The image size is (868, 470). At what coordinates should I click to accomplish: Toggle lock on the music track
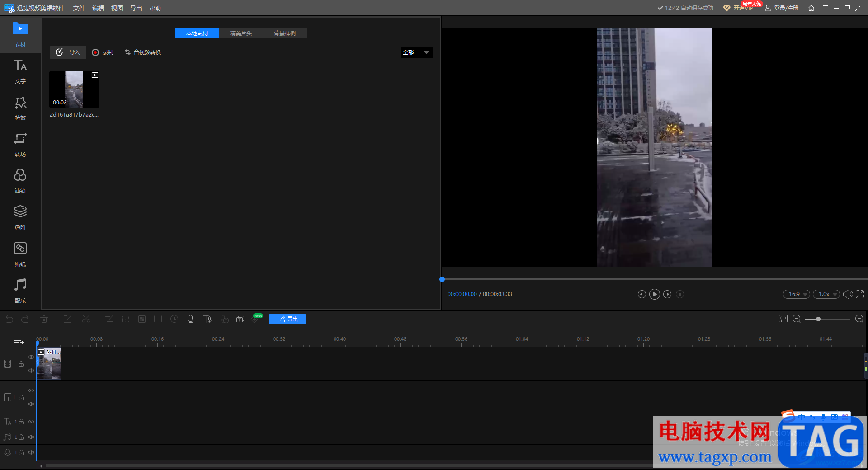click(x=21, y=437)
